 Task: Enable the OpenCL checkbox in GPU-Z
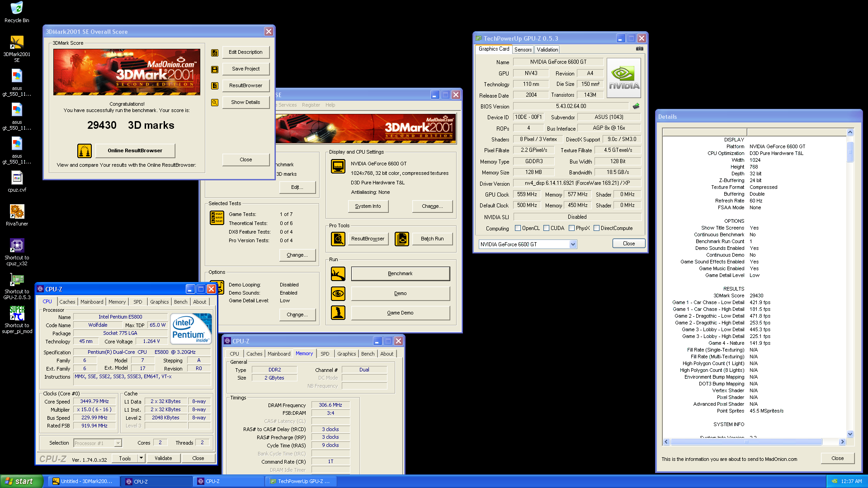pyautogui.click(x=518, y=228)
